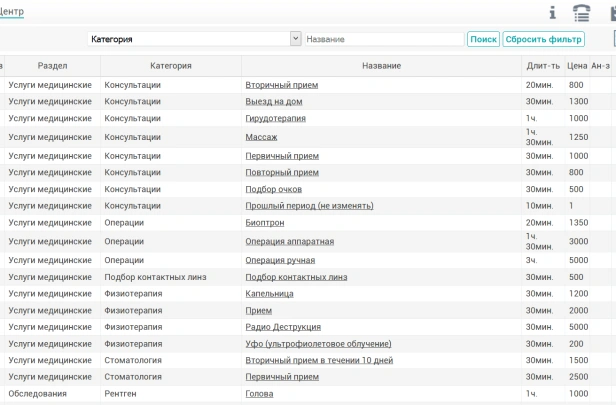The width and height of the screenshot is (616, 405).
Task: Select the Капельница physiotherapy link
Action: click(269, 294)
